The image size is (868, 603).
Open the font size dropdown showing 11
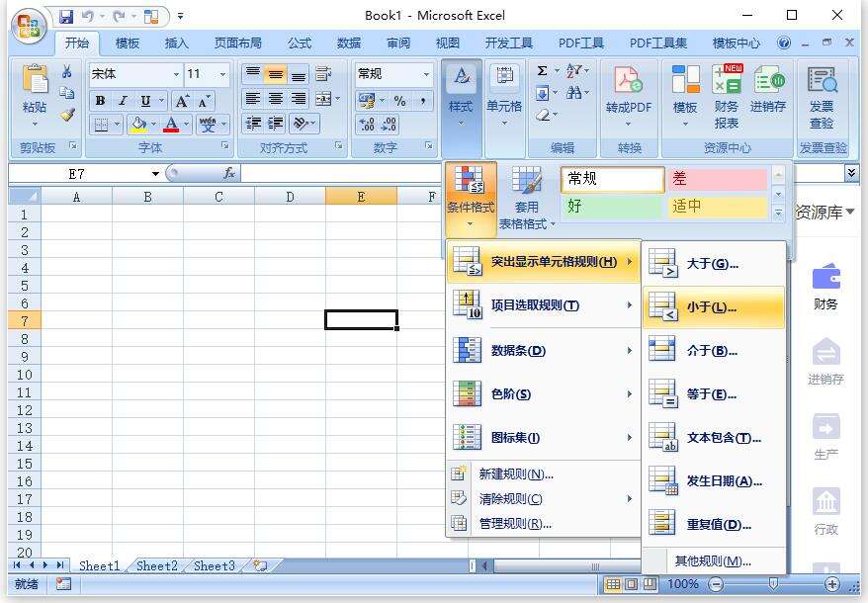(x=222, y=73)
